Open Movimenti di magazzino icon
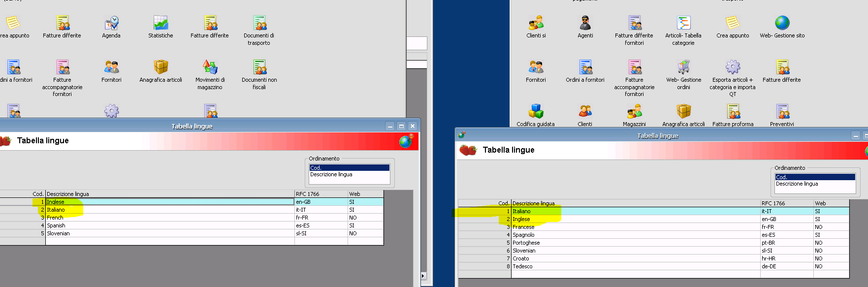 pyautogui.click(x=210, y=67)
